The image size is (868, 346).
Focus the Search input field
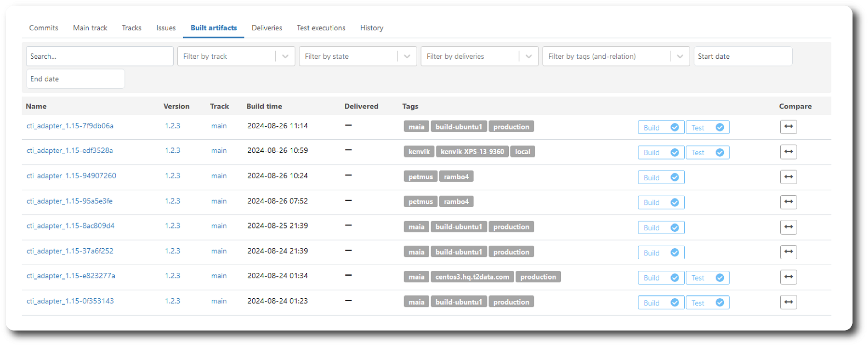click(x=99, y=56)
